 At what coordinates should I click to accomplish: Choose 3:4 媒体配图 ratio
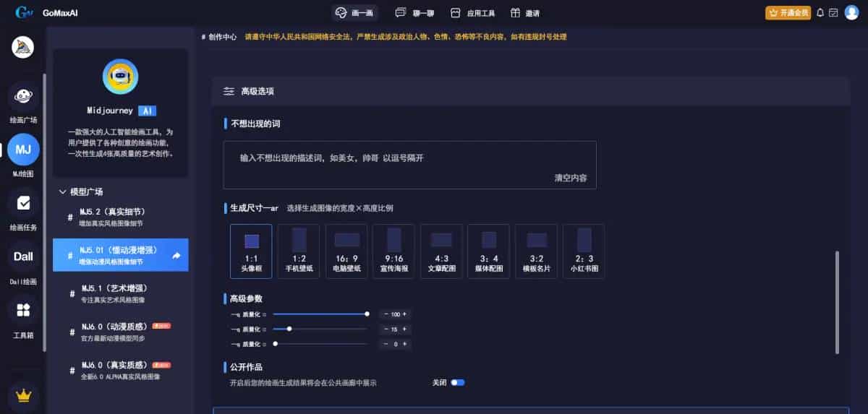click(x=489, y=251)
